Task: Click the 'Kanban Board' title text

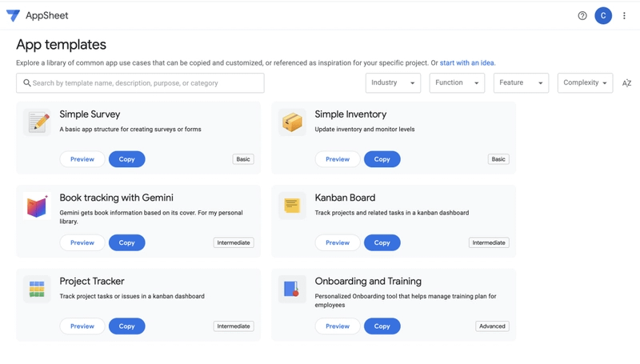Action: [345, 198]
